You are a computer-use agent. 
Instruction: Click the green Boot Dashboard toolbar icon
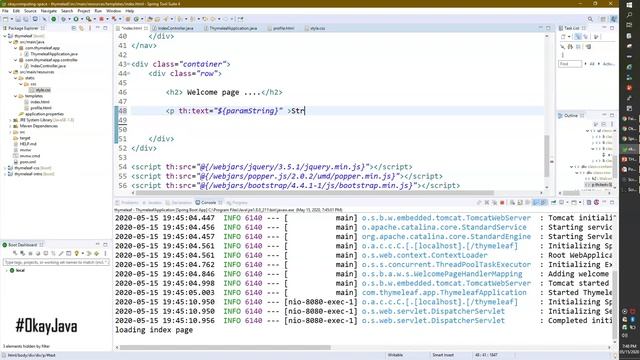point(53,19)
